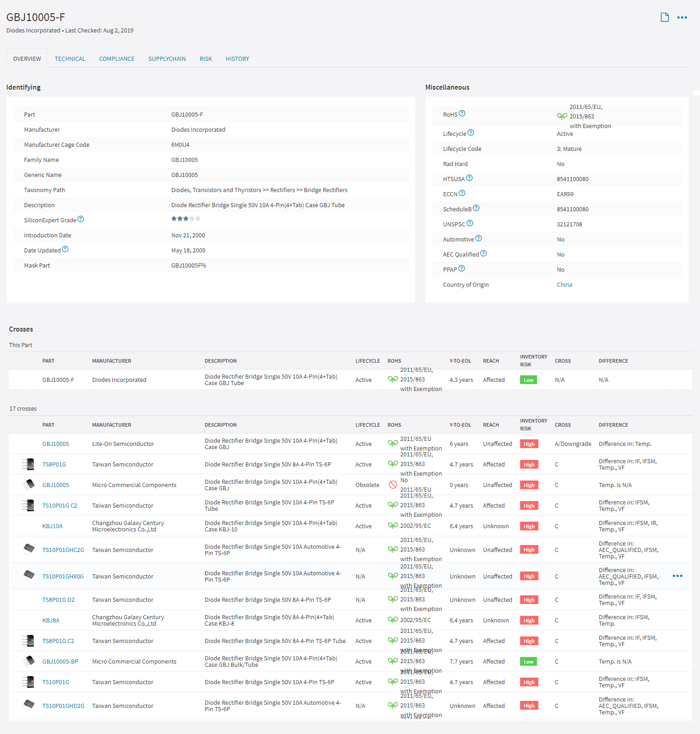Image resolution: width=700 pixels, height=734 pixels.
Task: Click the TS8P01G part thumbnail image
Action: [28, 464]
